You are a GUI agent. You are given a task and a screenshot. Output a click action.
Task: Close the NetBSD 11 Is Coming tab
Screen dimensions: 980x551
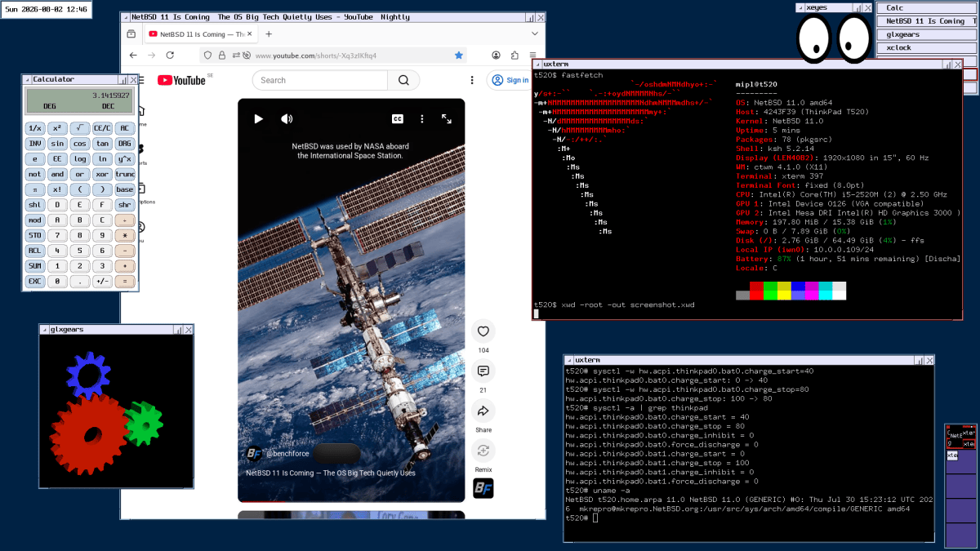pos(249,34)
